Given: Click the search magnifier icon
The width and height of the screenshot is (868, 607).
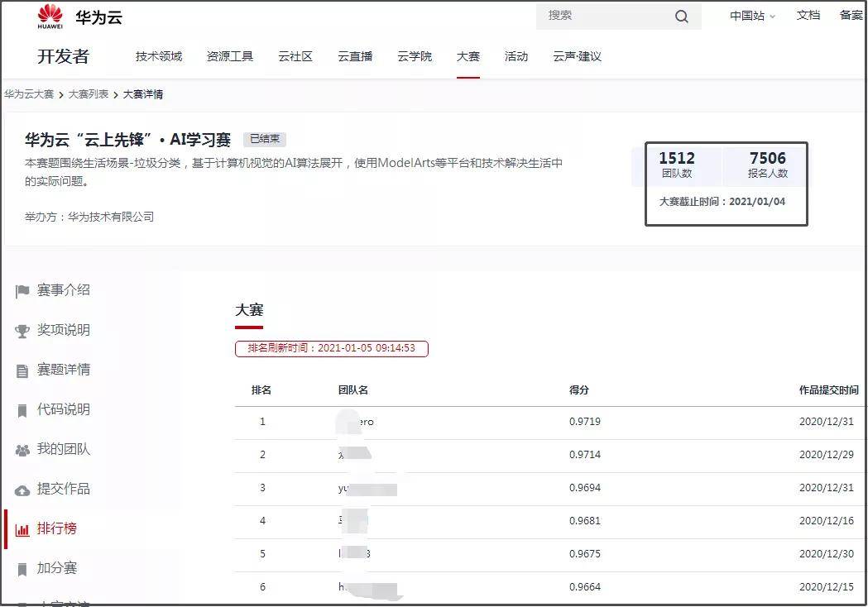Looking at the screenshot, I should point(681,16).
